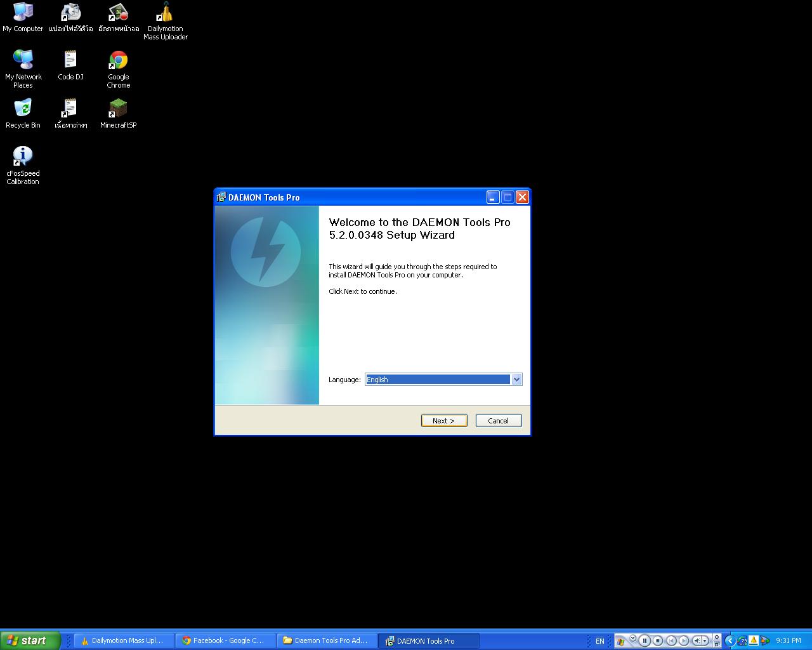Switch to the Facebook Google Chrome taskbar button
This screenshot has width=812, height=650.
226,640
